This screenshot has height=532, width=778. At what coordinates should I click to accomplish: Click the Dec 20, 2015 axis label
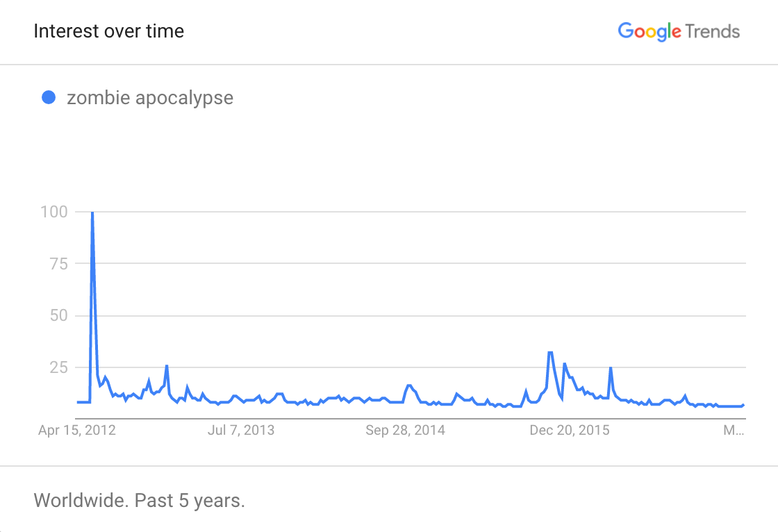click(570, 430)
